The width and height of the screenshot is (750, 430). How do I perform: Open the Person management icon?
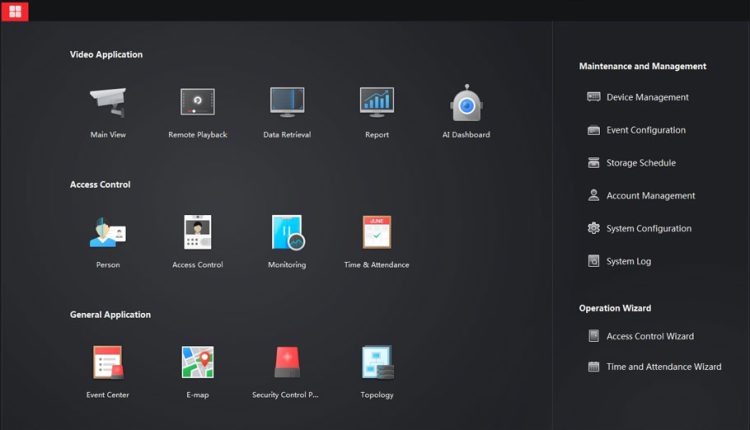[107, 232]
